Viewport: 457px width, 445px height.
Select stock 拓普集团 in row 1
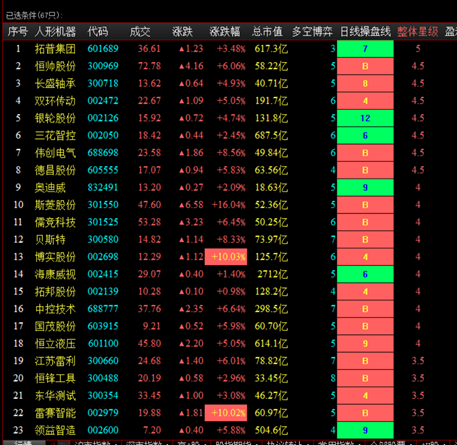(55, 49)
